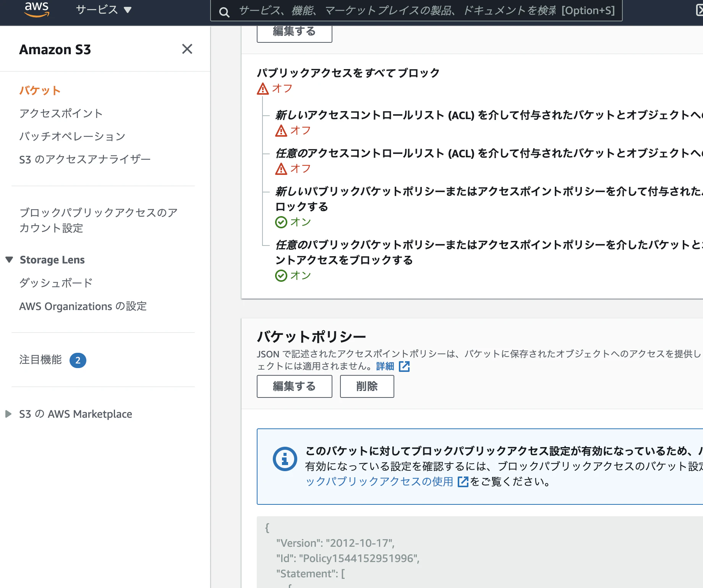703x588 pixels.
Task: Expand S3 の AWS Marketplace triangle
Action: click(x=8, y=414)
